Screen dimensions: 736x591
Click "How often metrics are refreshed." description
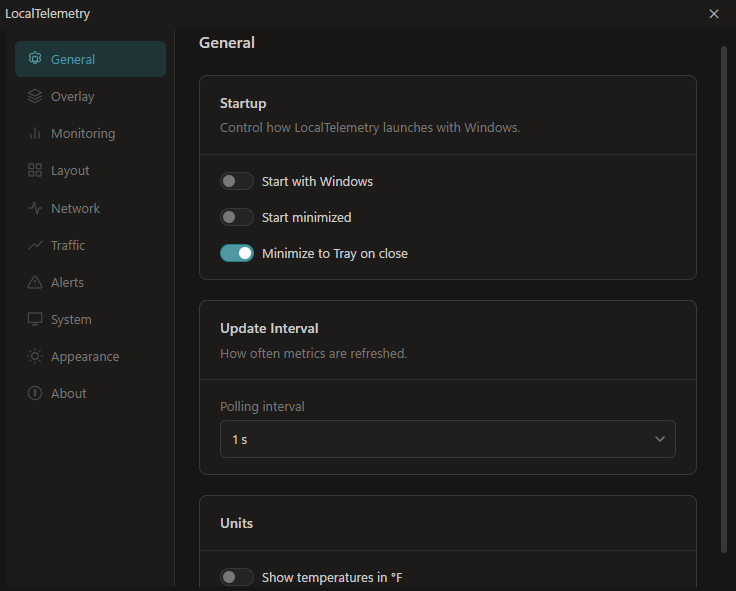(314, 353)
